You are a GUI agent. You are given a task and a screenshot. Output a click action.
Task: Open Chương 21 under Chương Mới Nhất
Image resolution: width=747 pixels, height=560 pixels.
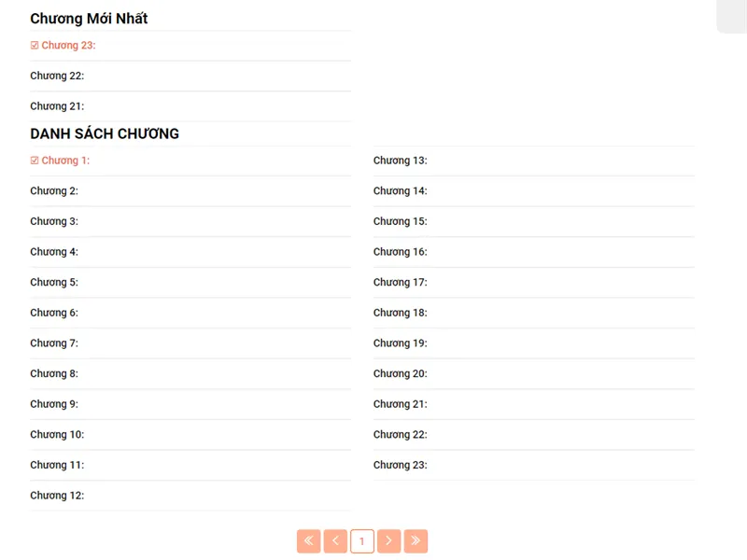57,106
